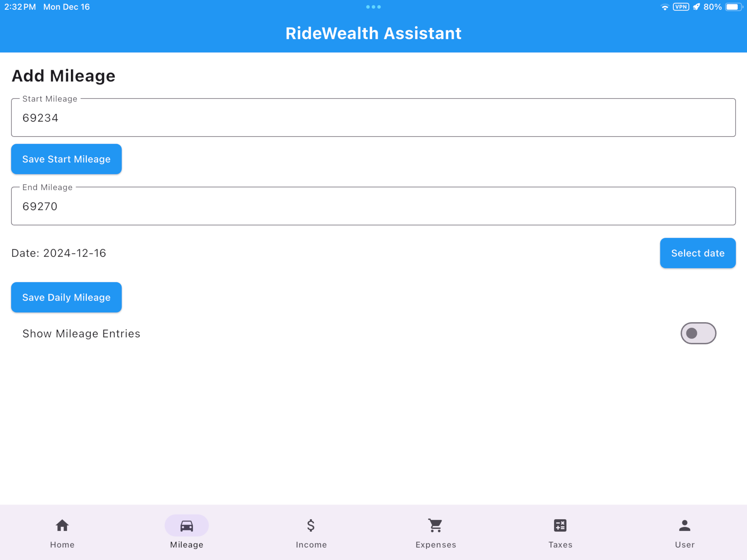Switch to the Taxes tab label

click(560, 544)
